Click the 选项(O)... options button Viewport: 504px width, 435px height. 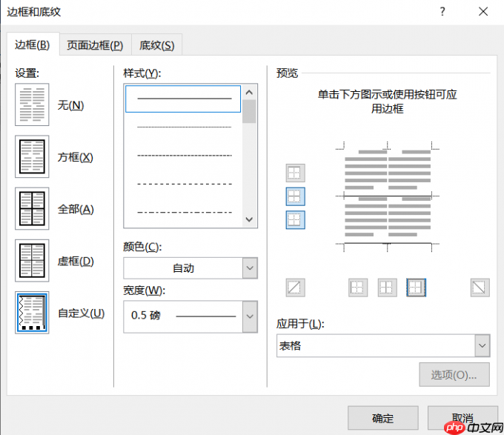click(x=454, y=374)
